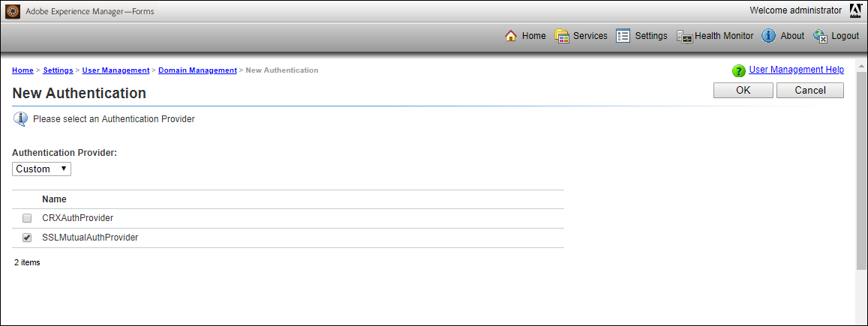This screenshot has height=326, width=868.
Task: Select the Services menu label
Action: pyautogui.click(x=590, y=36)
